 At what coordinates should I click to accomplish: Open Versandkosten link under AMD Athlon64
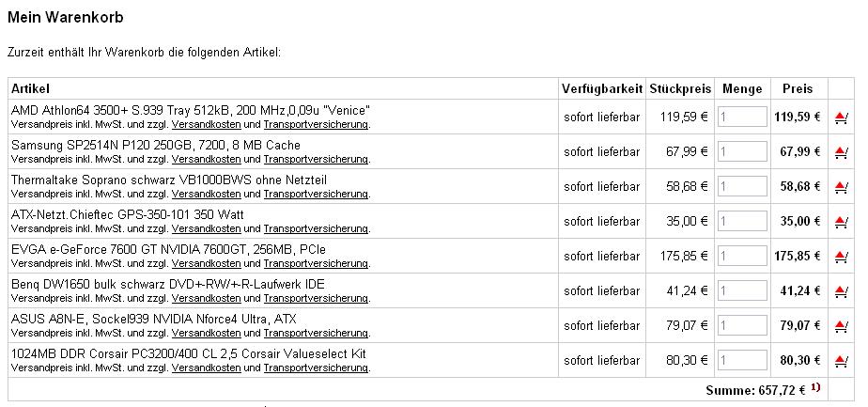(206, 125)
